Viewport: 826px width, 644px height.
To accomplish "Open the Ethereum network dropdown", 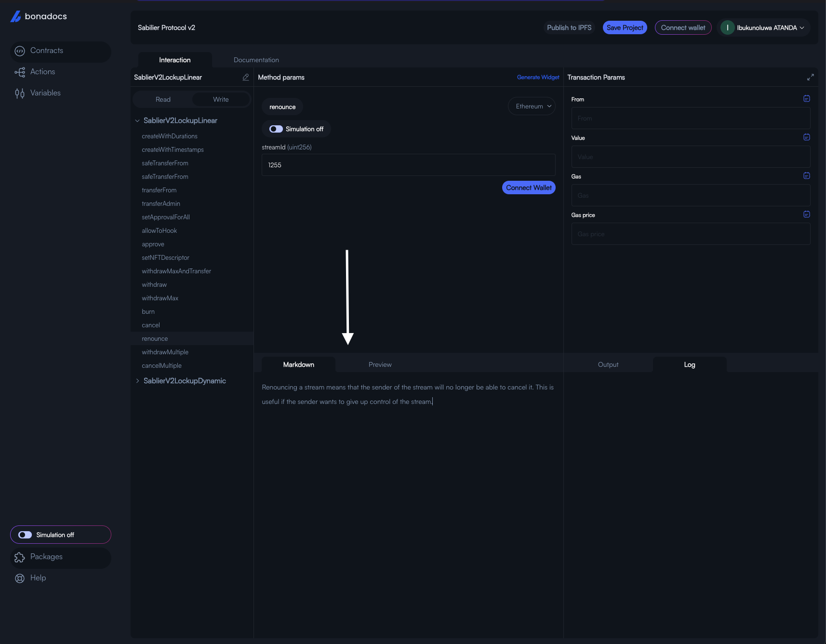I will [x=532, y=106].
